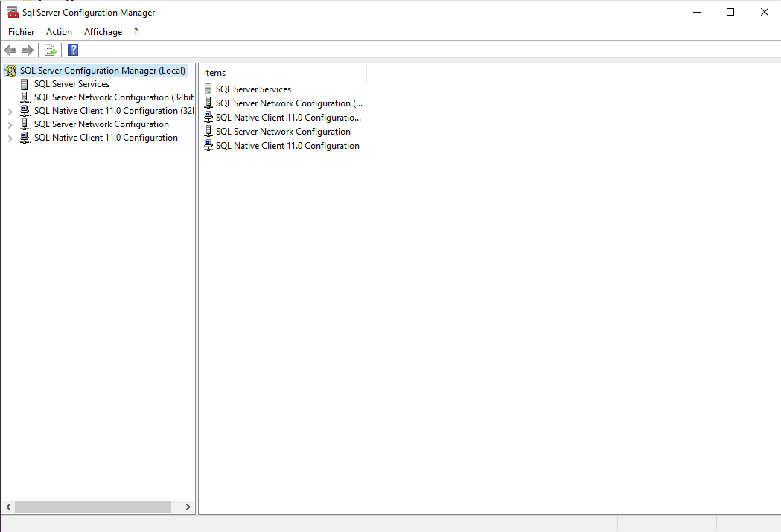Click the Network Configuration (... icon in Items list
Viewport: 781px width, 532px height.
[x=208, y=103]
